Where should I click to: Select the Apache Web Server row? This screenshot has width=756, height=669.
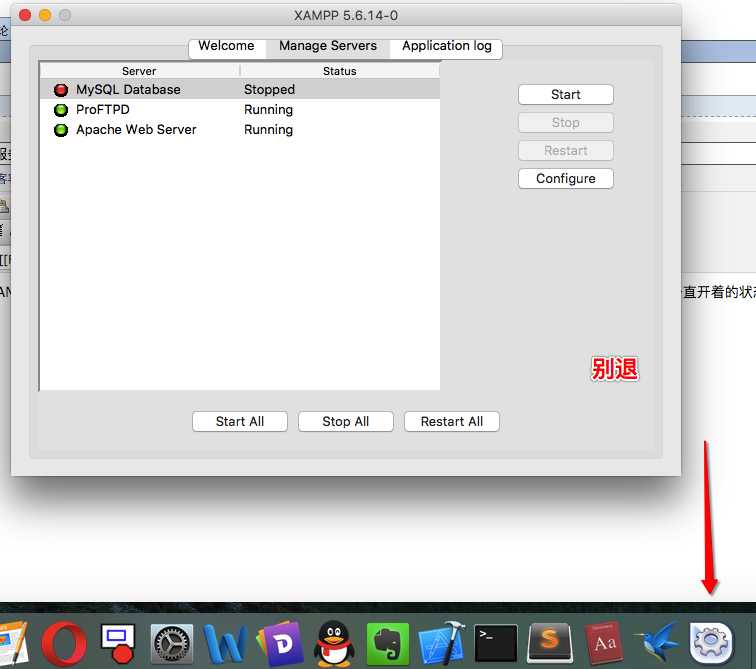(240, 130)
